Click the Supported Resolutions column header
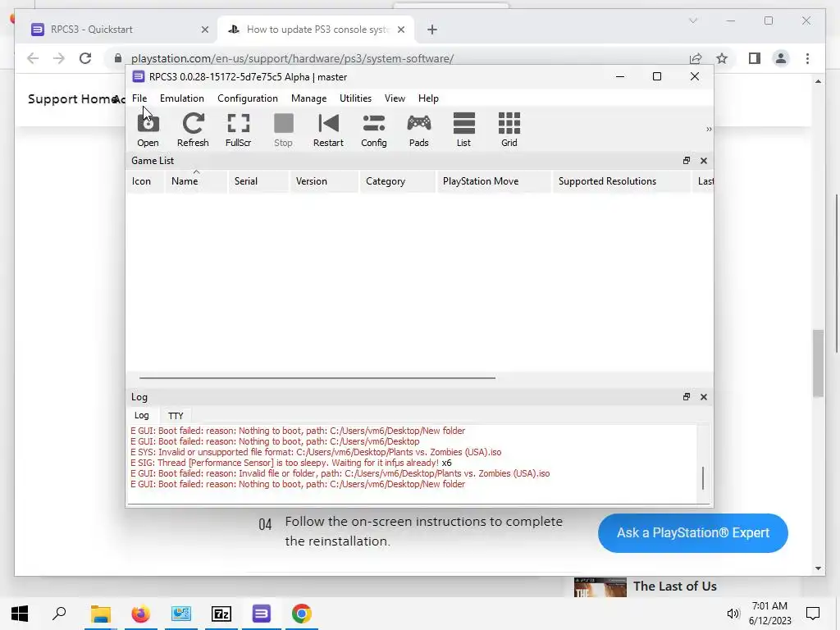The height and width of the screenshot is (630, 840). 622,181
